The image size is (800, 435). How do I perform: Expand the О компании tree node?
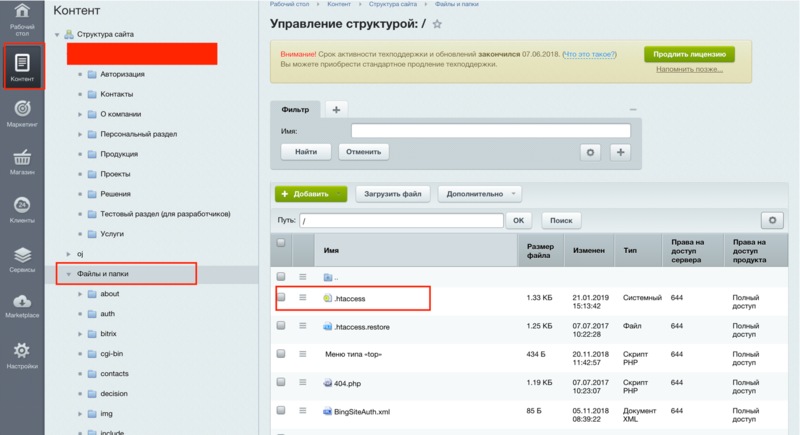[x=79, y=114]
